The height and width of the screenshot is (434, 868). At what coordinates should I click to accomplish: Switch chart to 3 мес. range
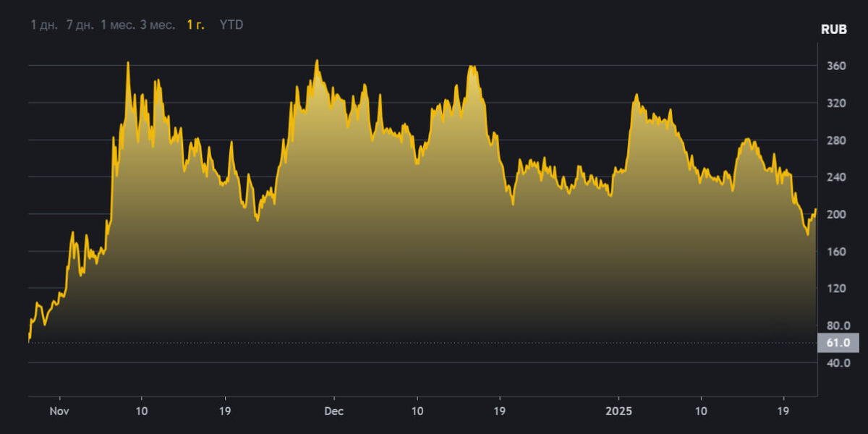[157, 25]
